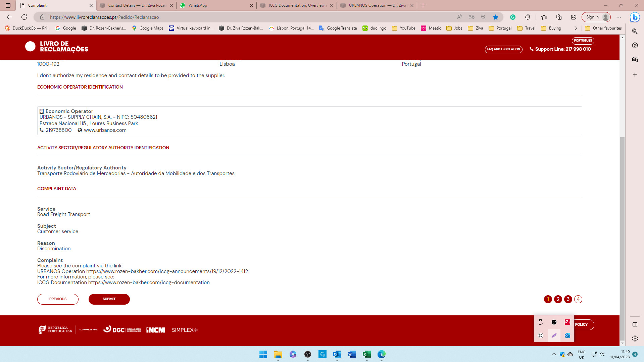644x362 pixels.
Task: Open Outlook from the tray overflow popup
Action: 567,335
